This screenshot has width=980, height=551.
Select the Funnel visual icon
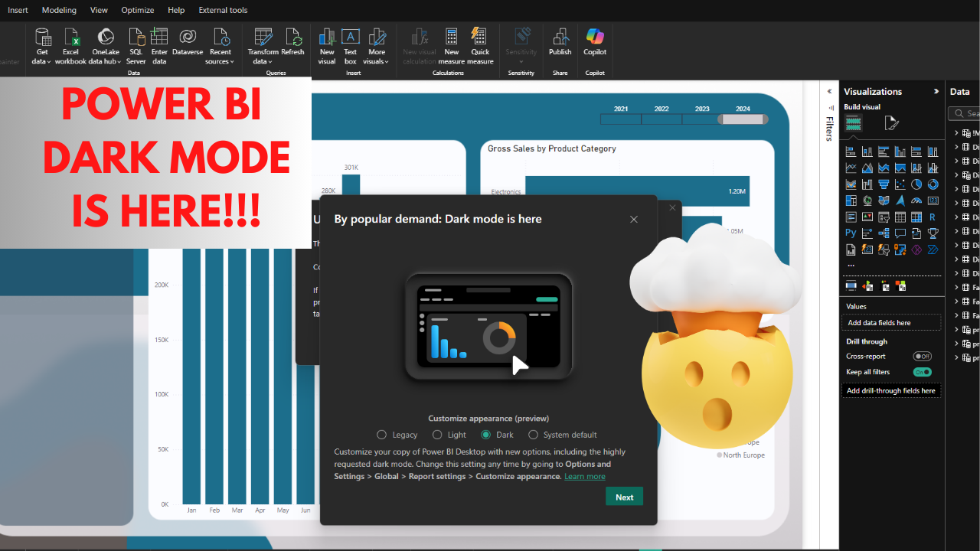884,184
